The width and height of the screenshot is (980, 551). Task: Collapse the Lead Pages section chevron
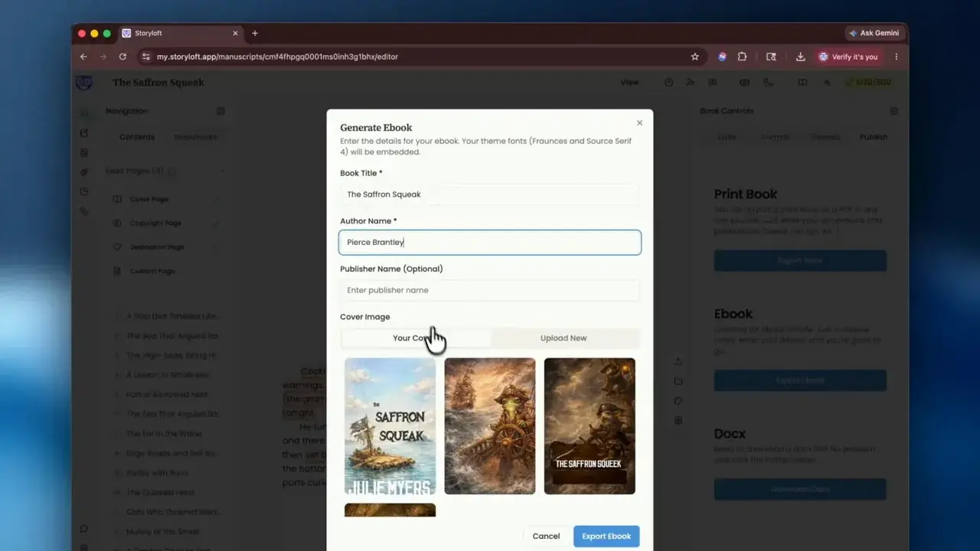point(223,171)
